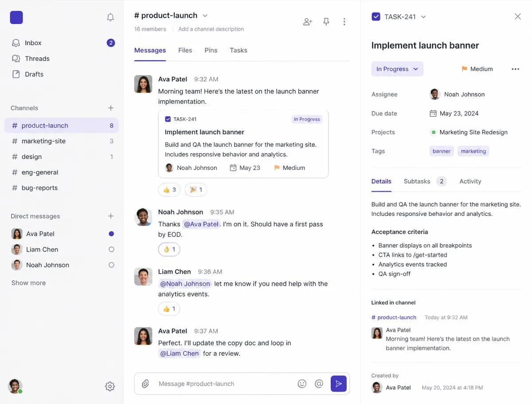Switch to the Subtasks tab
The width and height of the screenshot is (532, 404).
click(425, 182)
